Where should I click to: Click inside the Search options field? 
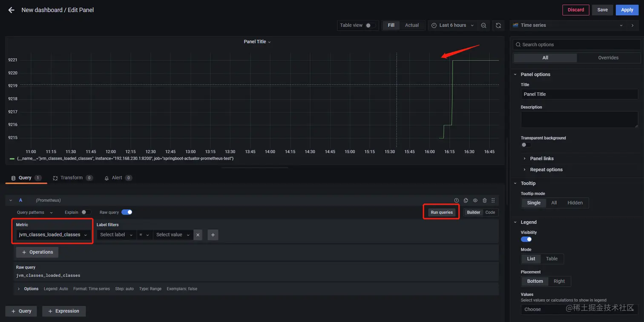[577, 45]
